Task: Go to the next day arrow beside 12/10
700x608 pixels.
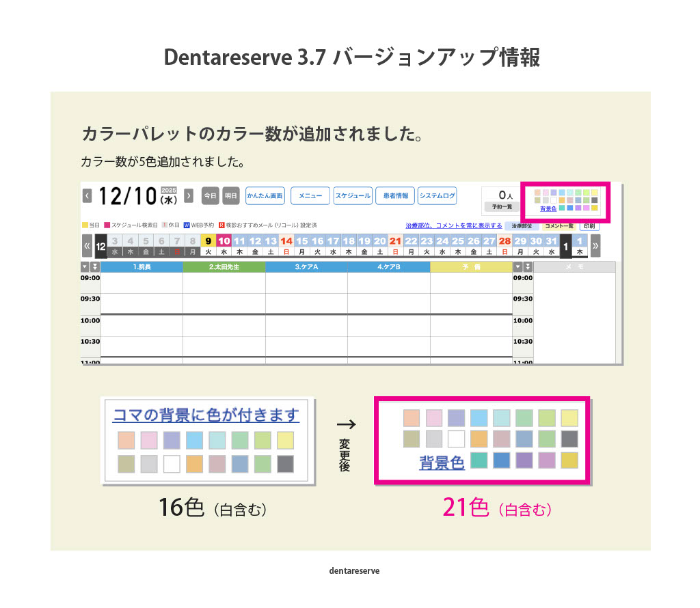Action: (x=189, y=196)
